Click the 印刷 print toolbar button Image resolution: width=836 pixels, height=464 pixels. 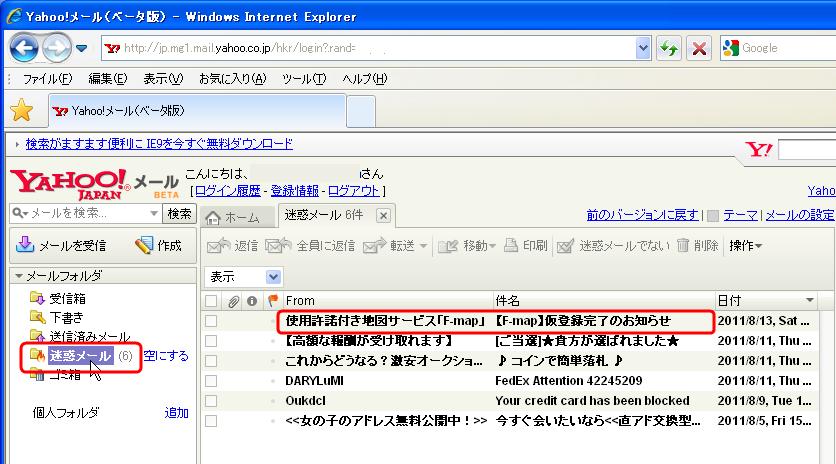(x=526, y=245)
